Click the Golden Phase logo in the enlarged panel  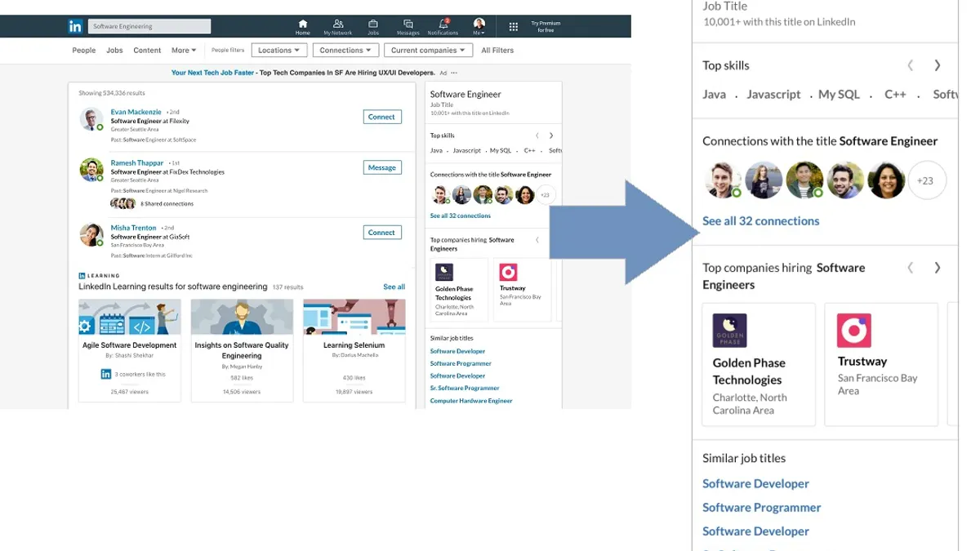click(x=729, y=331)
